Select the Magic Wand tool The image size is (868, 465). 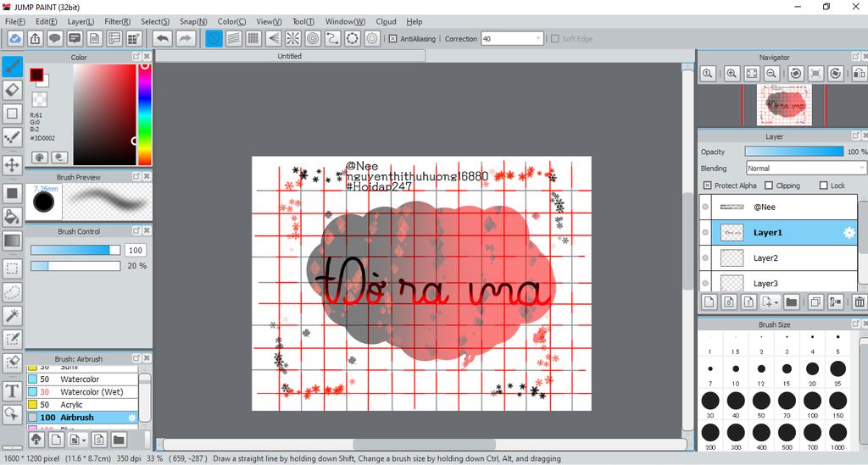pyautogui.click(x=12, y=315)
